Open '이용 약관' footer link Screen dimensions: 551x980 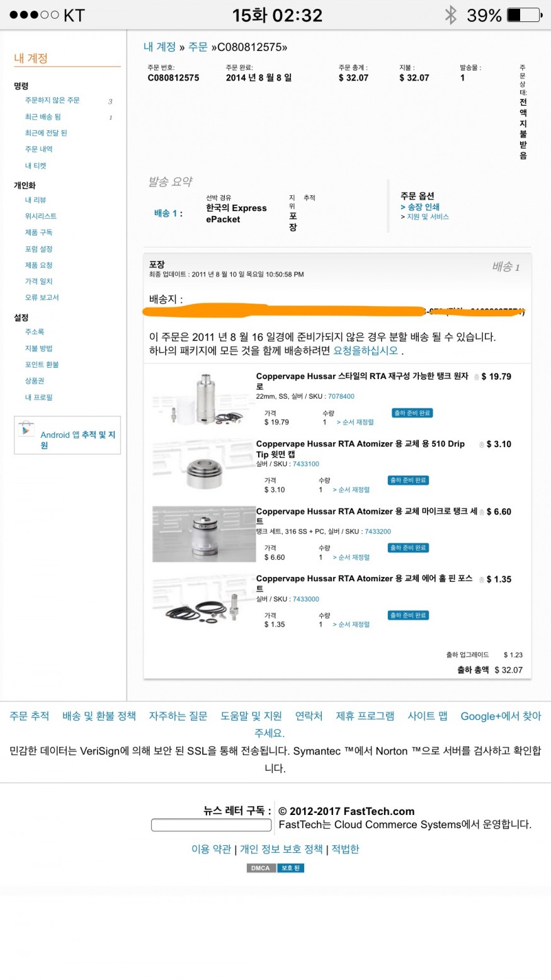coord(212,849)
